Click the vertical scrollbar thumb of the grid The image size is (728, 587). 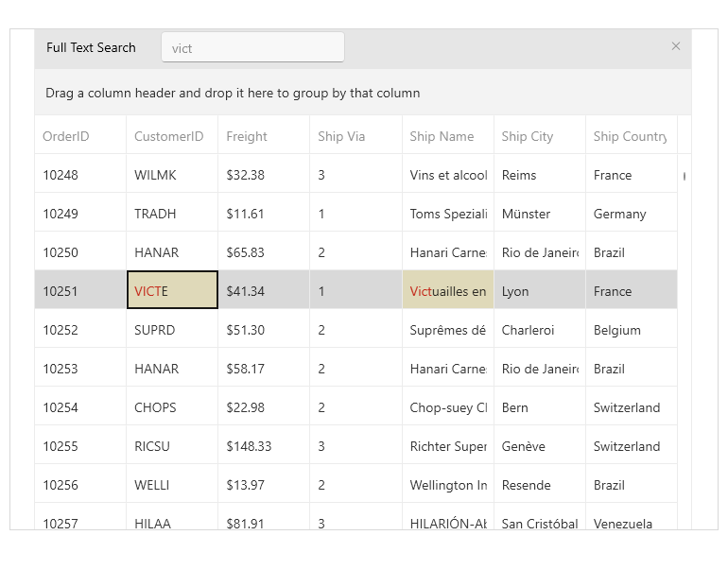click(x=685, y=177)
